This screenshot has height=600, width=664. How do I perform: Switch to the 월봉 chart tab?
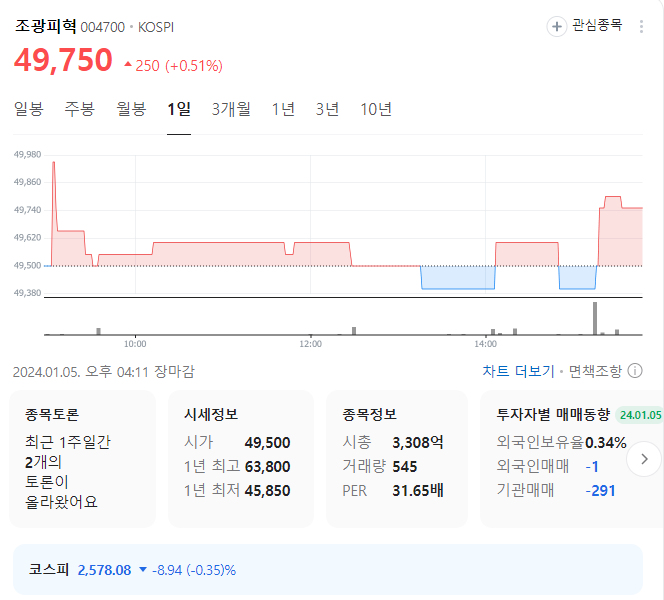131,109
